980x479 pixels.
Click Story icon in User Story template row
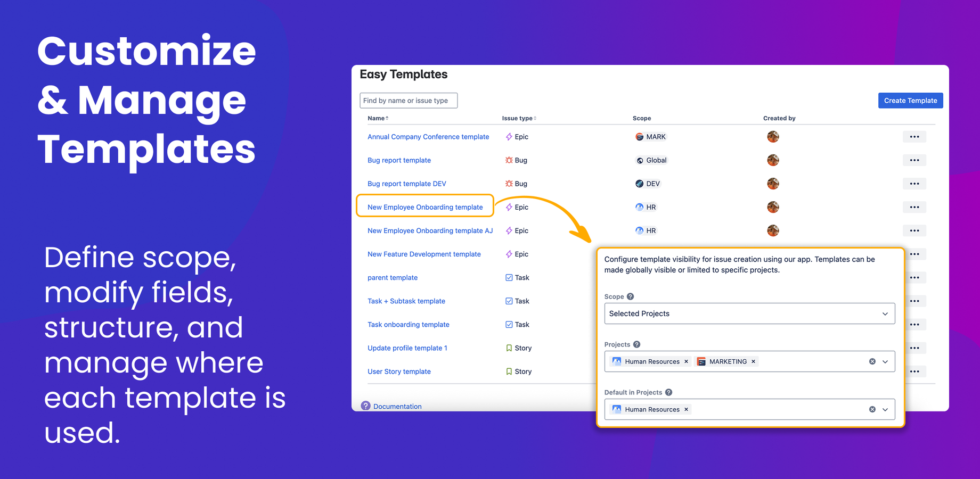(509, 371)
